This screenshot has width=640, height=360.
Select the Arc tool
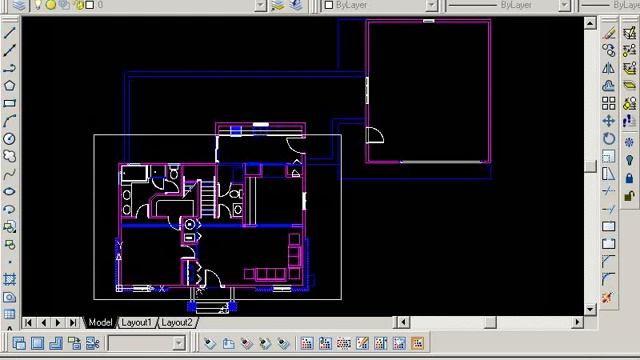[x=9, y=121]
